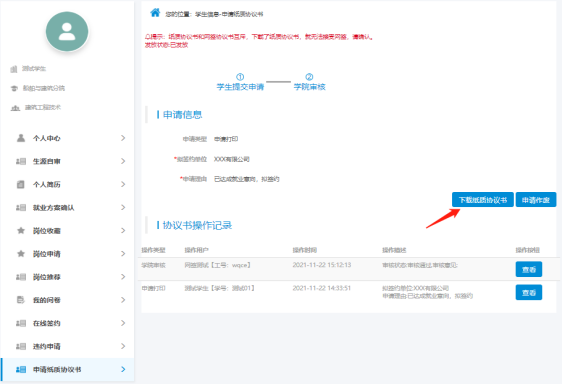Screen dimensions: 563x384
Task: Click the icon beside 在线签约
Action: pos(21,323)
